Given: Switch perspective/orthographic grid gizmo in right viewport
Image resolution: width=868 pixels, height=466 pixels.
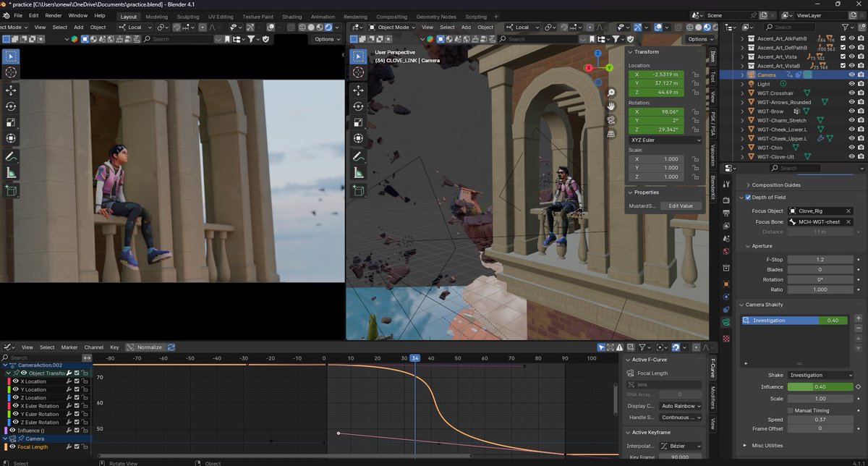Looking at the screenshot, I should point(611,134).
